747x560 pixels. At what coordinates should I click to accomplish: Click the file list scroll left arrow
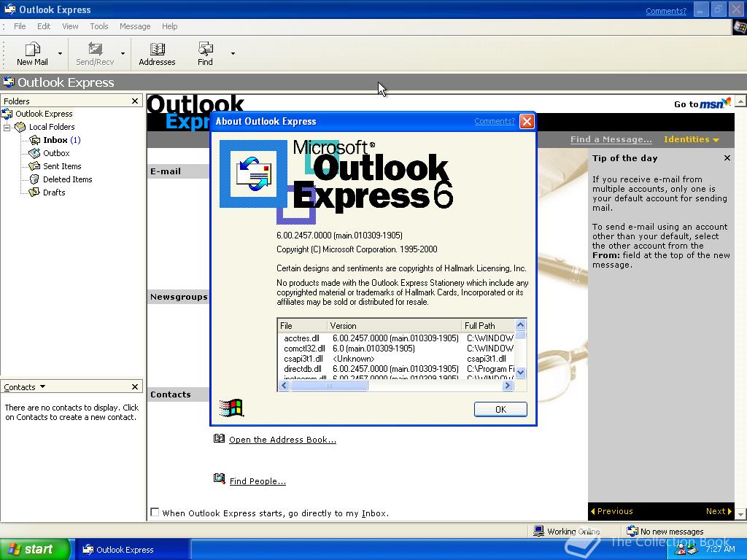[x=284, y=385]
